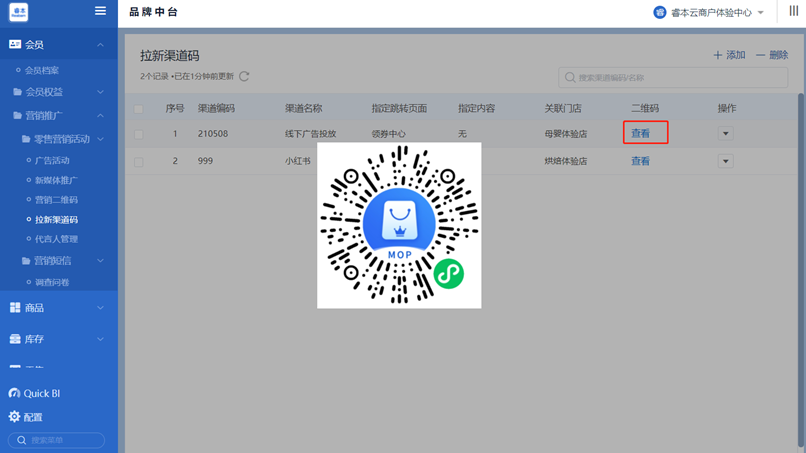The image size is (806, 453).
Task: Open 代言人管理 menu item
Action: point(56,239)
